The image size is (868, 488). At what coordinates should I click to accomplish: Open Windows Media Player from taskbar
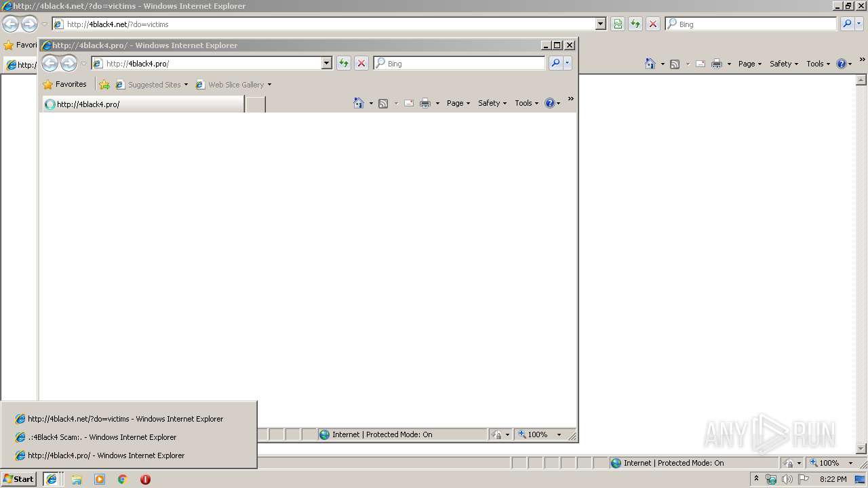coord(100,479)
